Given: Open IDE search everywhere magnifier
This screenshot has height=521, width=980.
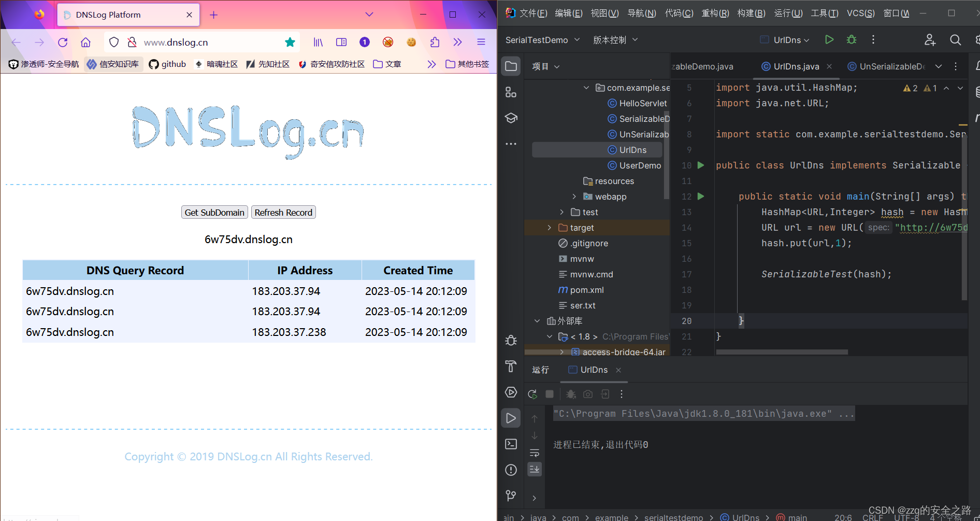Looking at the screenshot, I should pos(956,40).
